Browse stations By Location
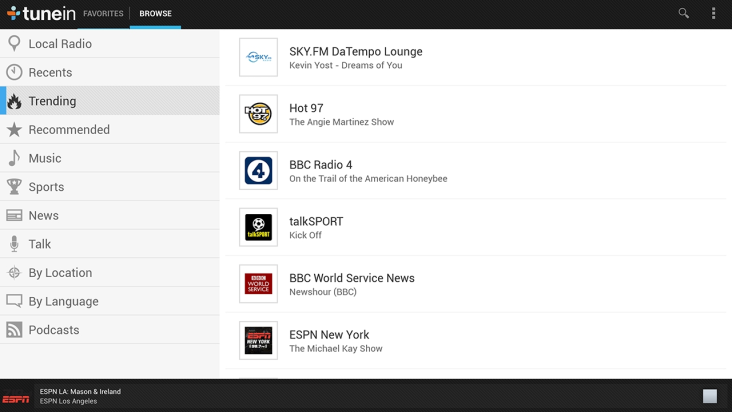Viewport: 732px width, 412px height. (x=110, y=272)
